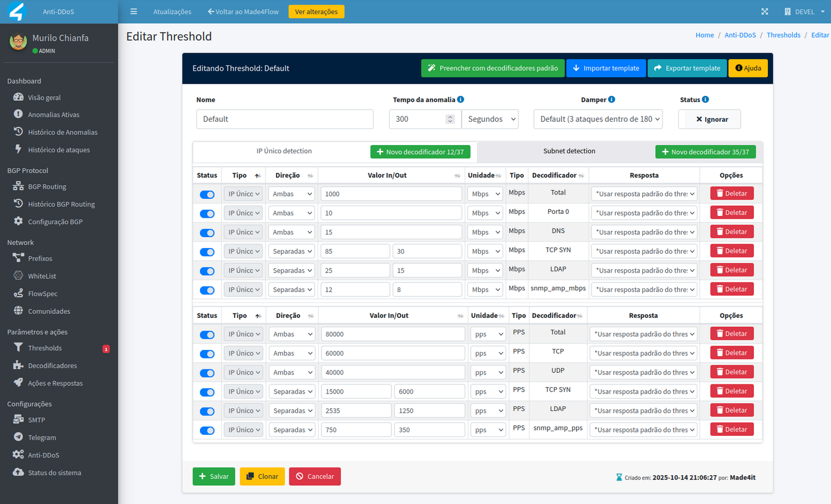Open Status do sistema
The height and width of the screenshot is (504, 831).
pos(55,472)
